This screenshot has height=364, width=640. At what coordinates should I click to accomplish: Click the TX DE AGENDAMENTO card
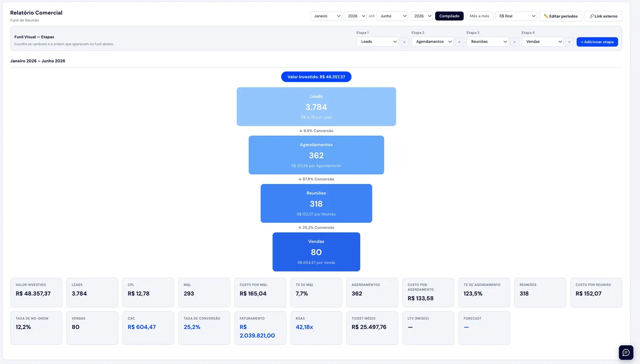pos(484,292)
